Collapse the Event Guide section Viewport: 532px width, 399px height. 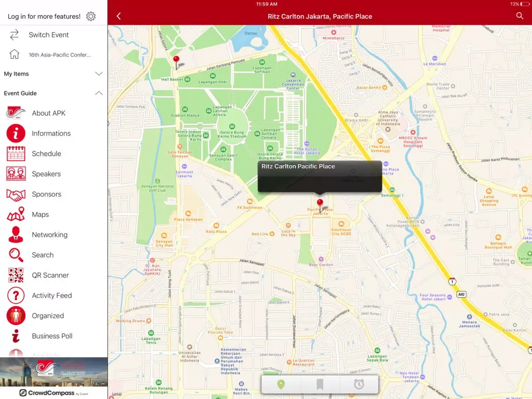53,93
